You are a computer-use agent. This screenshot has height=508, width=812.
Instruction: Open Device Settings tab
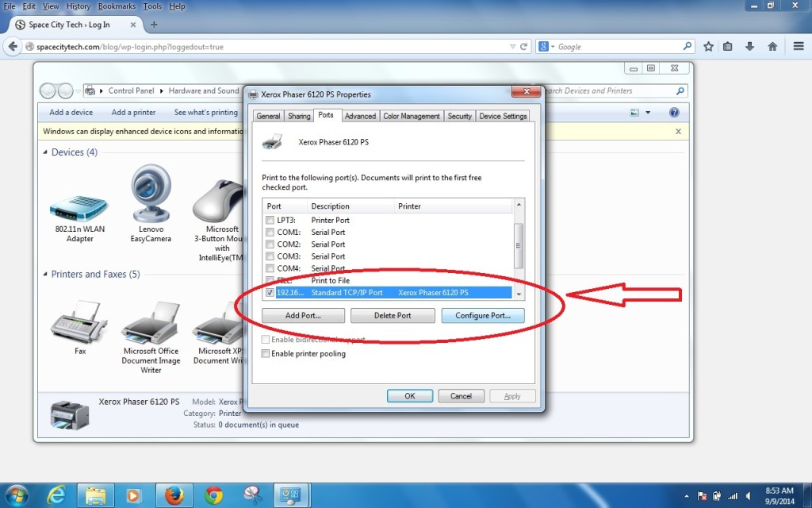click(503, 116)
